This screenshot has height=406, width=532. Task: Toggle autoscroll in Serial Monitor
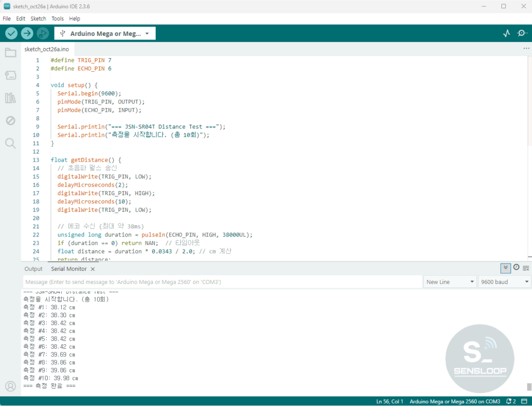coord(506,268)
